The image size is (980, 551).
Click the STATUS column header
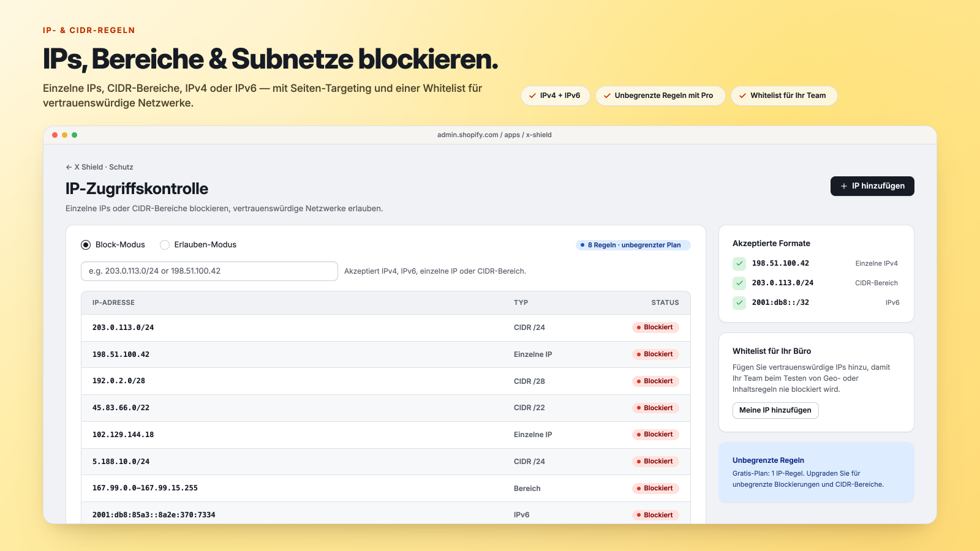pyautogui.click(x=665, y=303)
